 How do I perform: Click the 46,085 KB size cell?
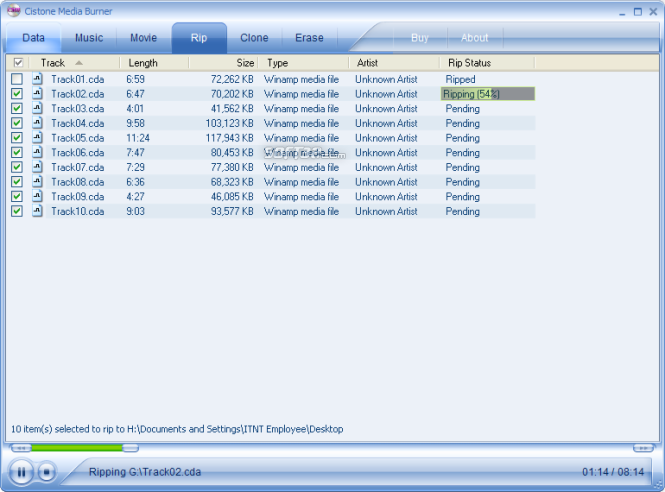[232, 197]
